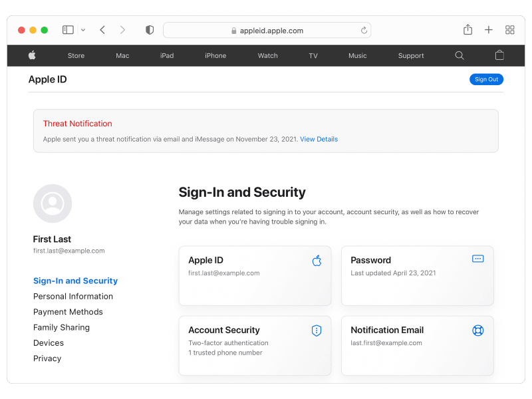Show the tab overview grid icon
Viewport: 532px width, 399px height.
click(509, 30)
